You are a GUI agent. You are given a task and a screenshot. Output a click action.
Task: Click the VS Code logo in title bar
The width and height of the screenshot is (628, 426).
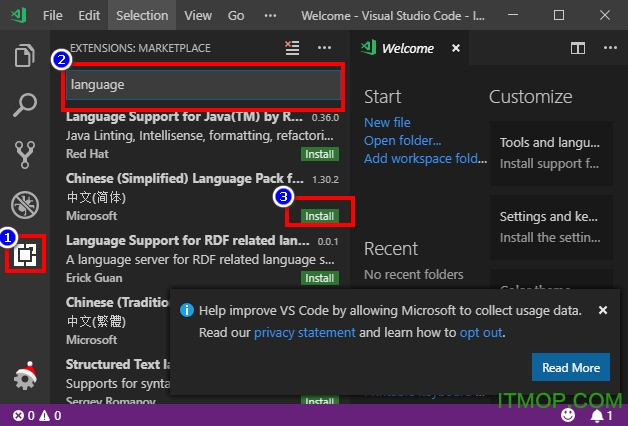point(18,15)
